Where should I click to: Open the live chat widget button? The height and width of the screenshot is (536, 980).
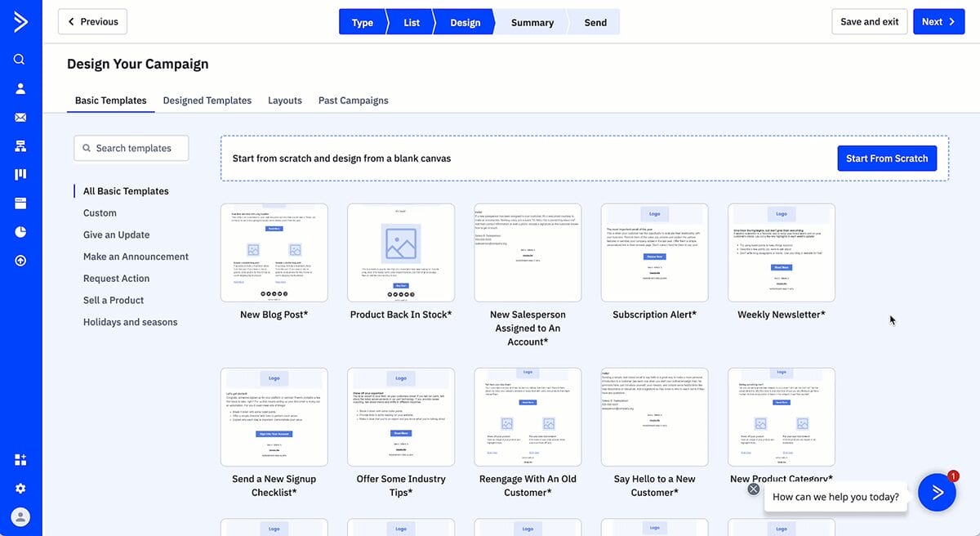pyautogui.click(x=937, y=492)
